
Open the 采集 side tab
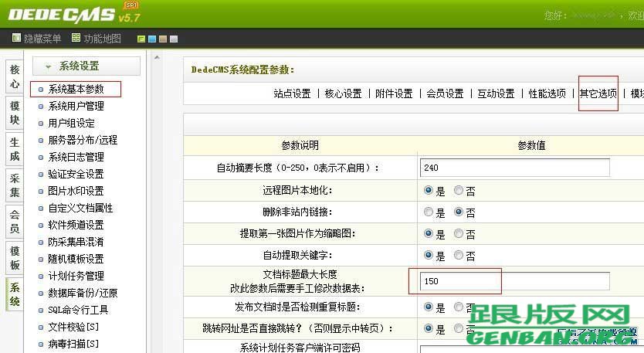[x=15, y=185]
